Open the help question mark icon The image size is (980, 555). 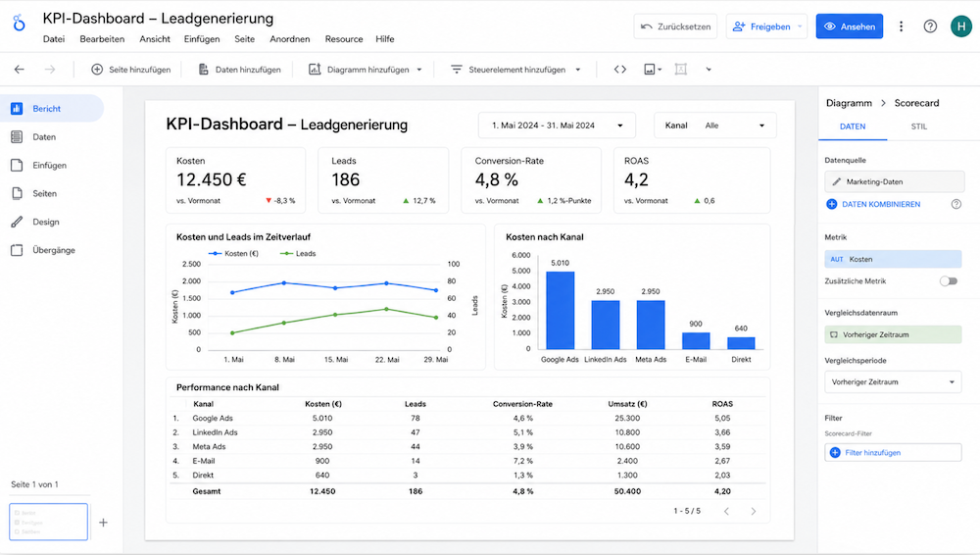(x=930, y=26)
